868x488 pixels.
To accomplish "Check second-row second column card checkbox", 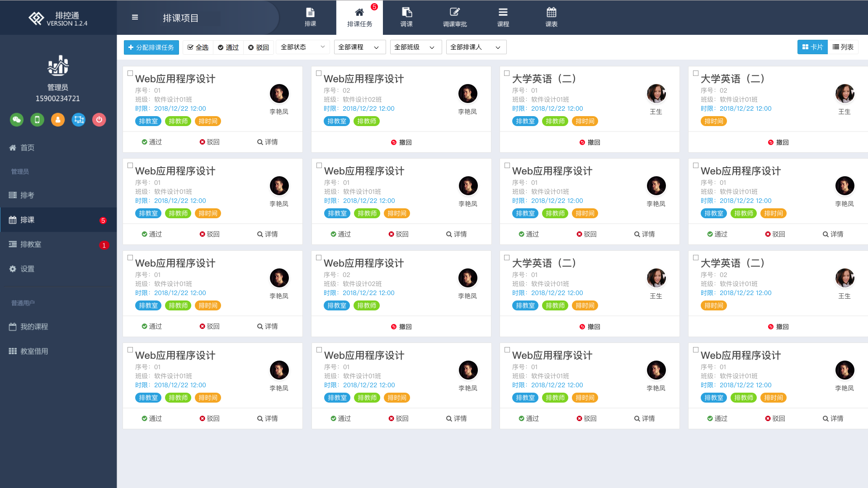I will (x=319, y=165).
